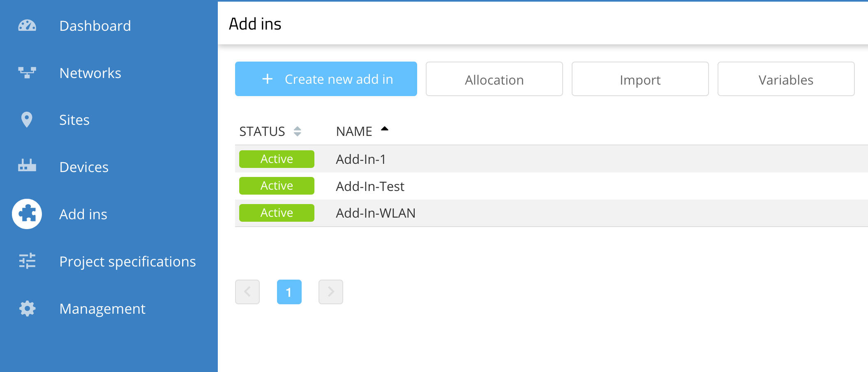The height and width of the screenshot is (372, 868).
Task: Click the Networks topology icon
Action: pos(27,73)
